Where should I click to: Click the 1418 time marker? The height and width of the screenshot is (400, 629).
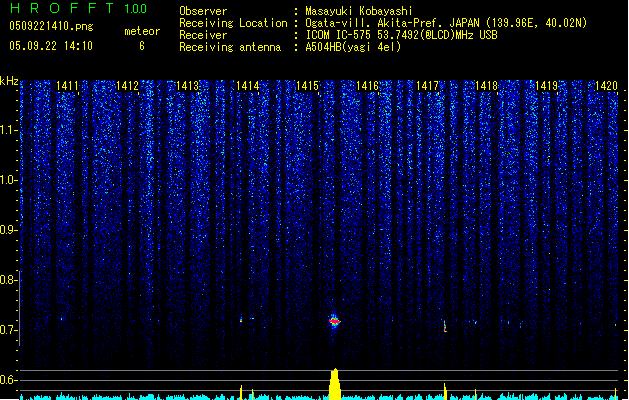tap(487, 86)
